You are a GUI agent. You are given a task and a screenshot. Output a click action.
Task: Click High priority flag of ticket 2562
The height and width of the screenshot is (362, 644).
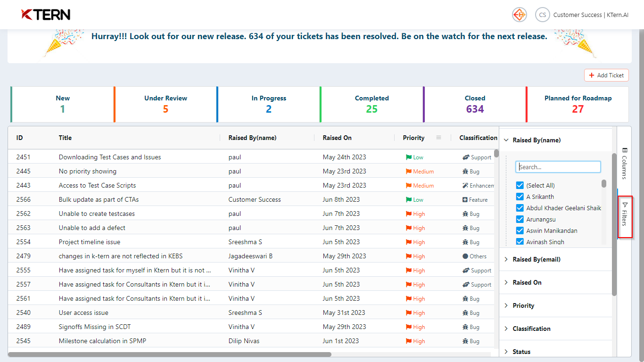409,214
